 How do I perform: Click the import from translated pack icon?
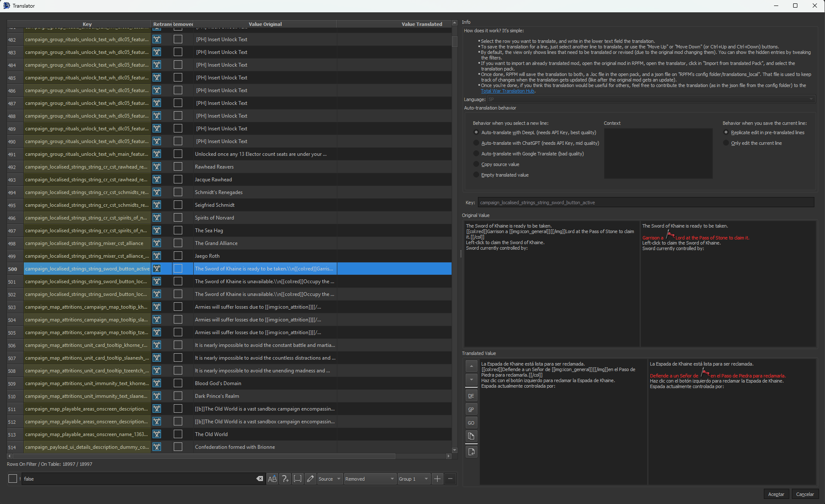tap(471, 452)
